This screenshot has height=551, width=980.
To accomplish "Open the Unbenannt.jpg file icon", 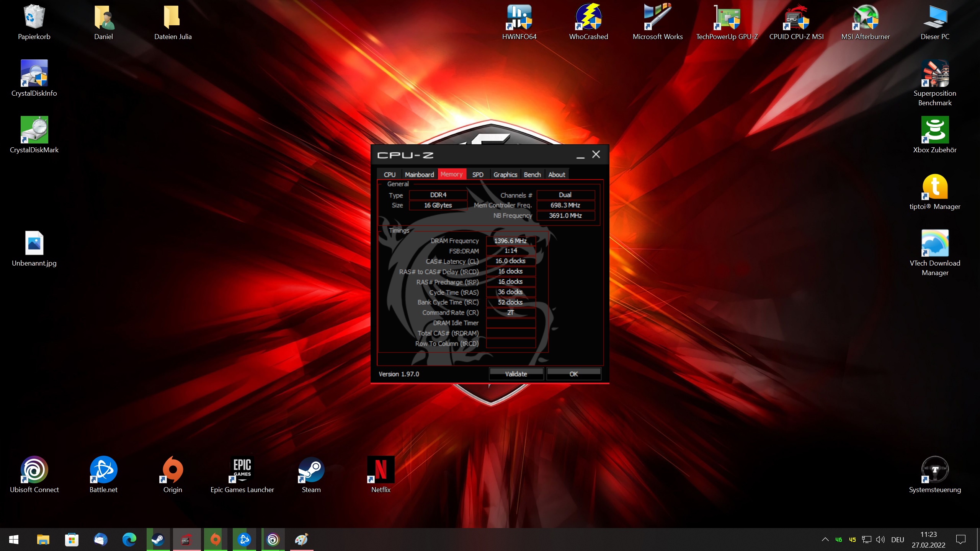I will (x=34, y=243).
